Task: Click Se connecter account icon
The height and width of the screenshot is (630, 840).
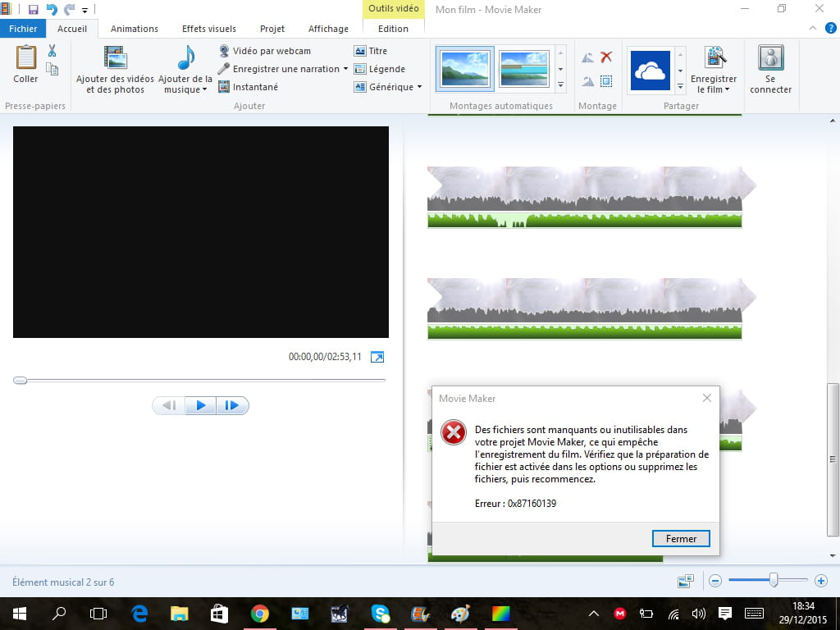Action: pos(771,58)
